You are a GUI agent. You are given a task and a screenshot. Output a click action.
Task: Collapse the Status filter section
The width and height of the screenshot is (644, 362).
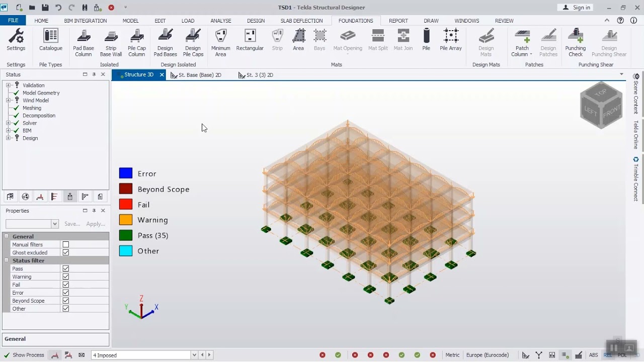tap(7, 260)
